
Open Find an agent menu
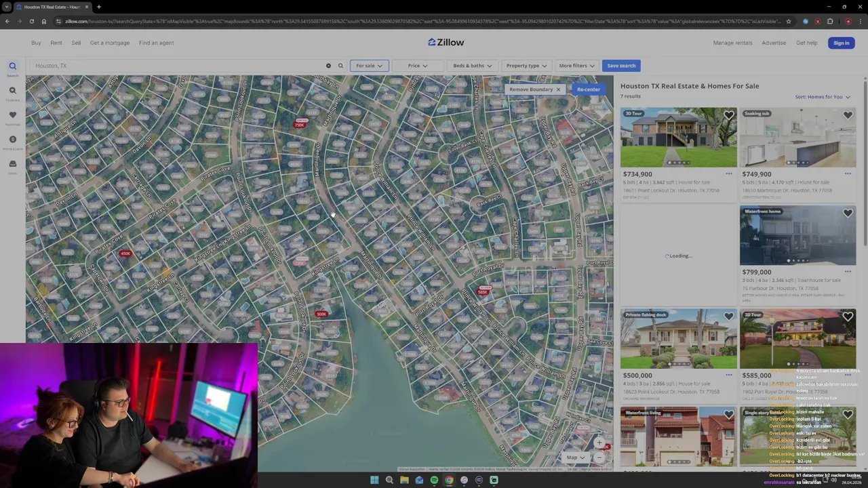click(x=157, y=43)
